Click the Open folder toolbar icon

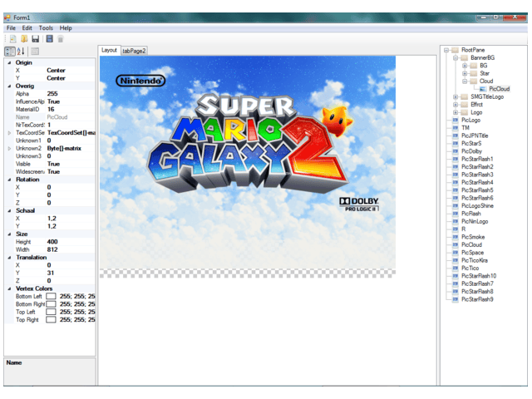pyautogui.click(x=24, y=38)
